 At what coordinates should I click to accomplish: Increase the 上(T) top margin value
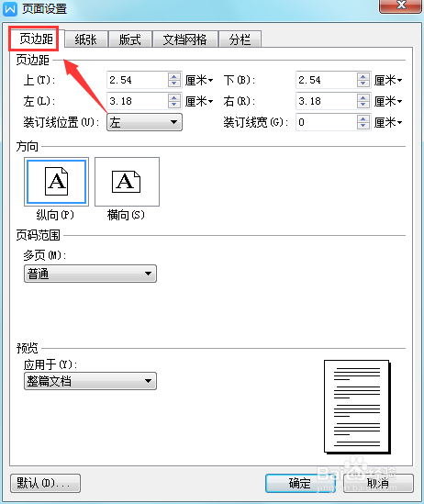(174, 76)
